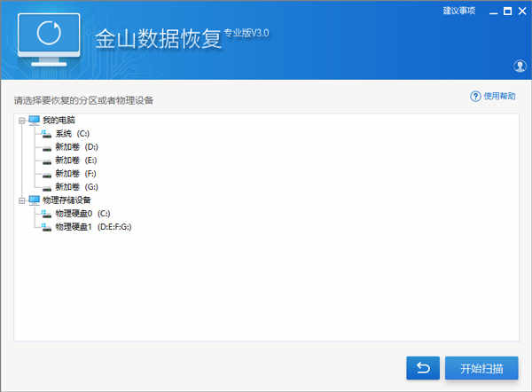Select the 物理存储设备 tree entry
This screenshot has width=532, height=392.
pos(66,200)
